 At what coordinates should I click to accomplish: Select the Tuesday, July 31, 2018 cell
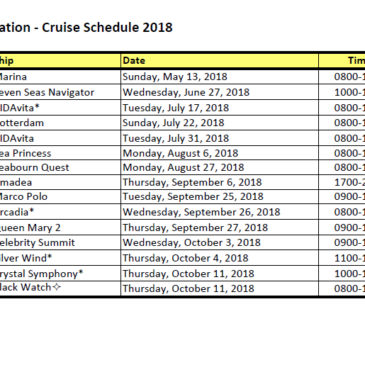tap(219, 138)
